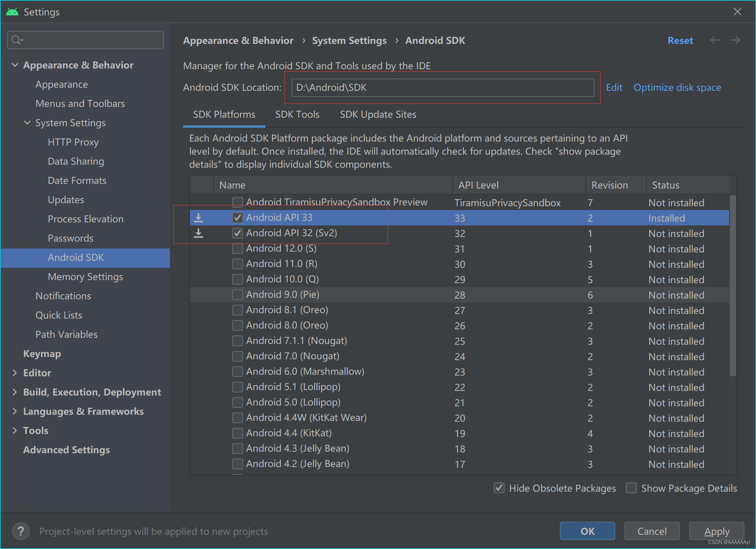This screenshot has width=756, height=549.
Task: Click the help question mark icon
Action: 21,531
